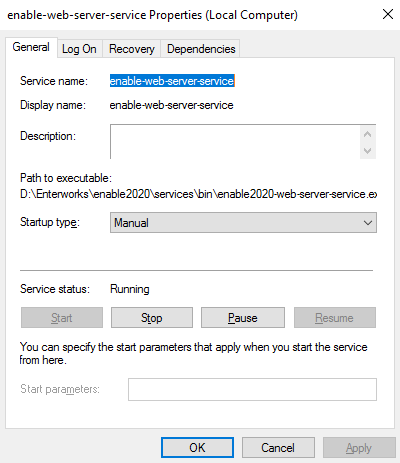Click the disabled Start button
The image size is (400, 463).
[x=62, y=318]
